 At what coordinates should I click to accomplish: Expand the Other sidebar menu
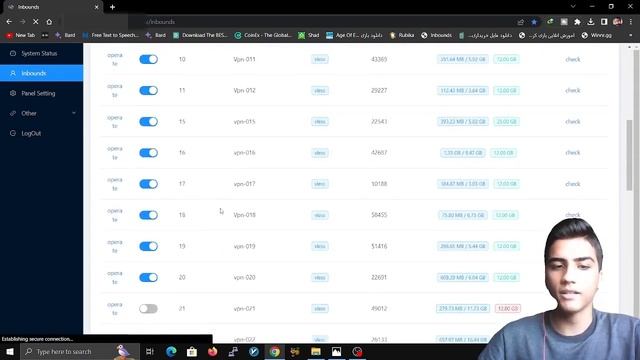(x=42, y=113)
